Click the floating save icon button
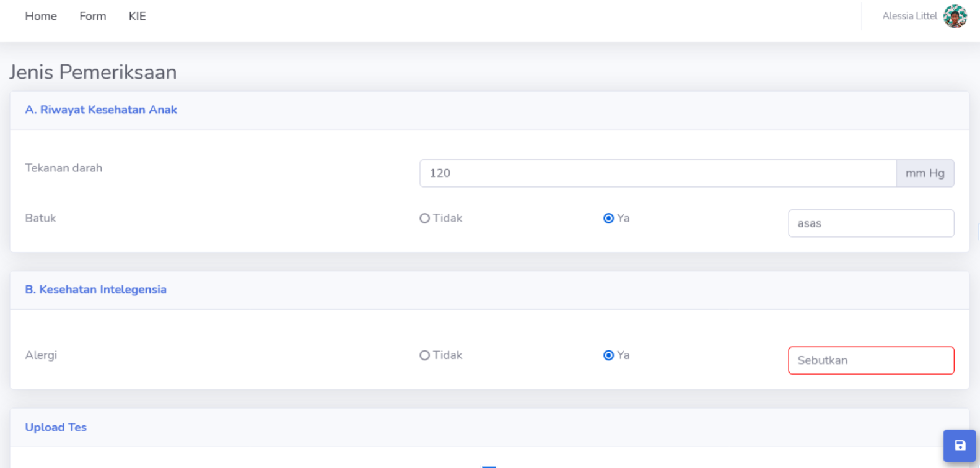This screenshot has width=980, height=468. point(960,446)
